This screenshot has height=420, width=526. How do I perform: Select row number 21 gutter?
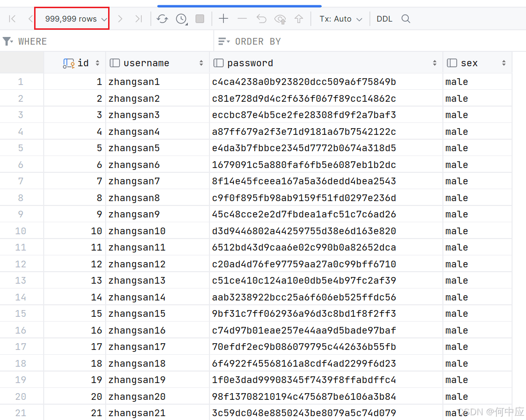click(21, 413)
